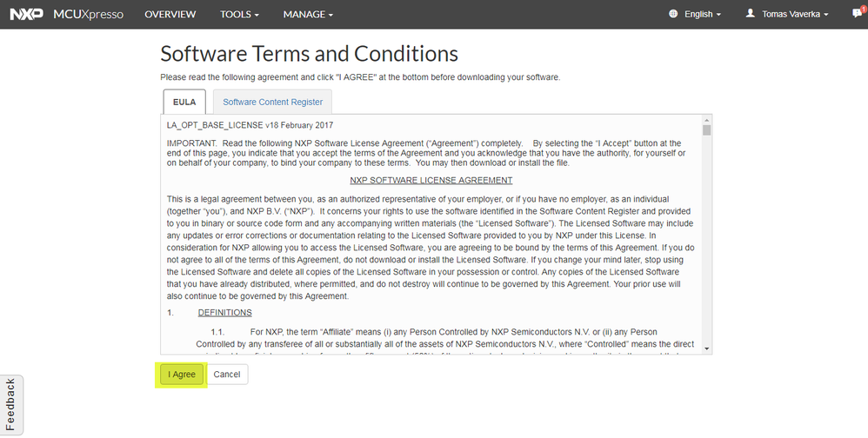Screen dimensions: 868x438
Task: Switch to Software Content Register tab
Action: coord(272,102)
